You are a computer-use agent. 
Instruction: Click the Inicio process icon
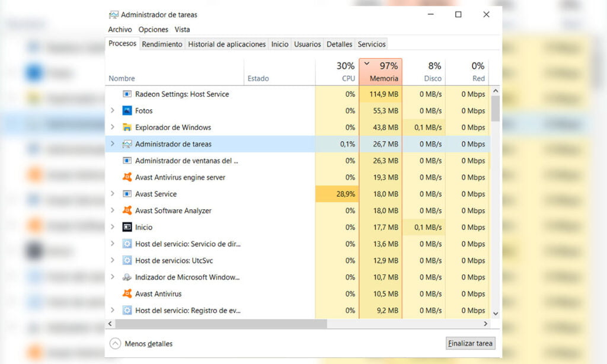(127, 227)
